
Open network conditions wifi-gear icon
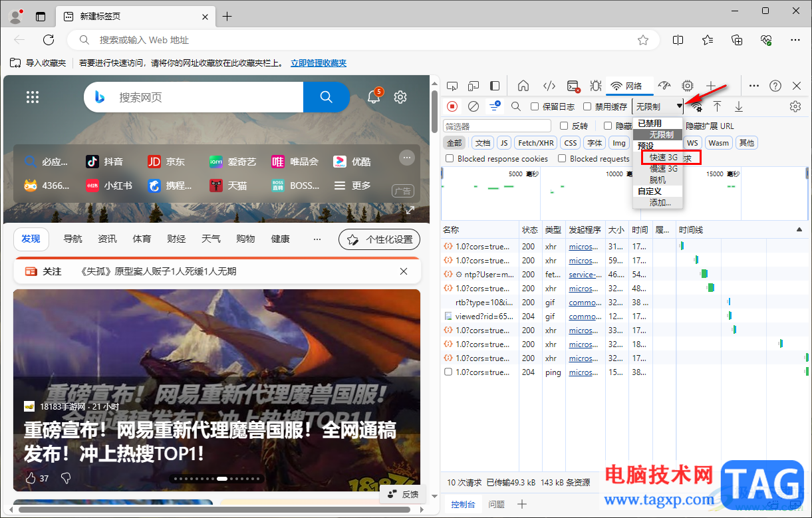pyautogui.click(x=696, y=106)
